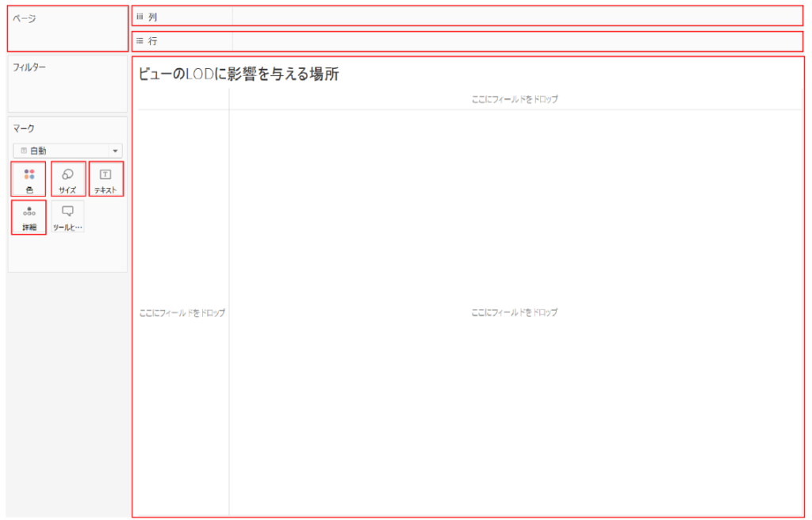Click the top column-header field drop area
812x520 pixels.
[515, 99]
